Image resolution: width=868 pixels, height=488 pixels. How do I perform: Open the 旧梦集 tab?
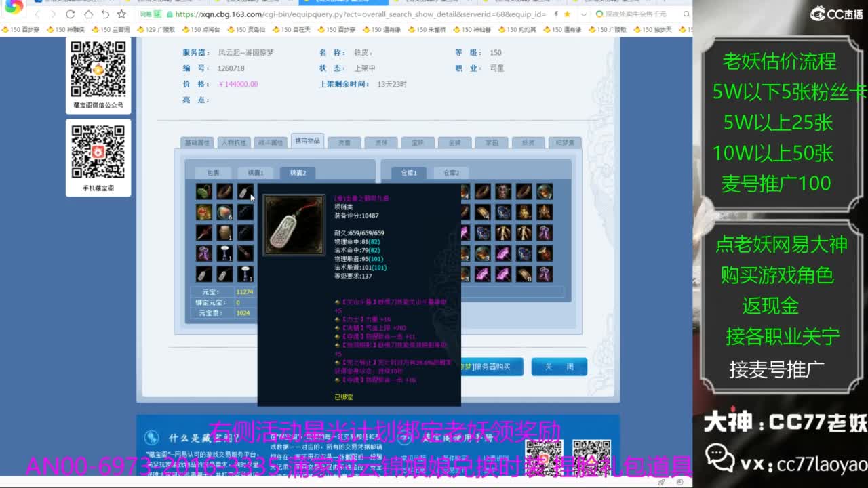[564, 143]
